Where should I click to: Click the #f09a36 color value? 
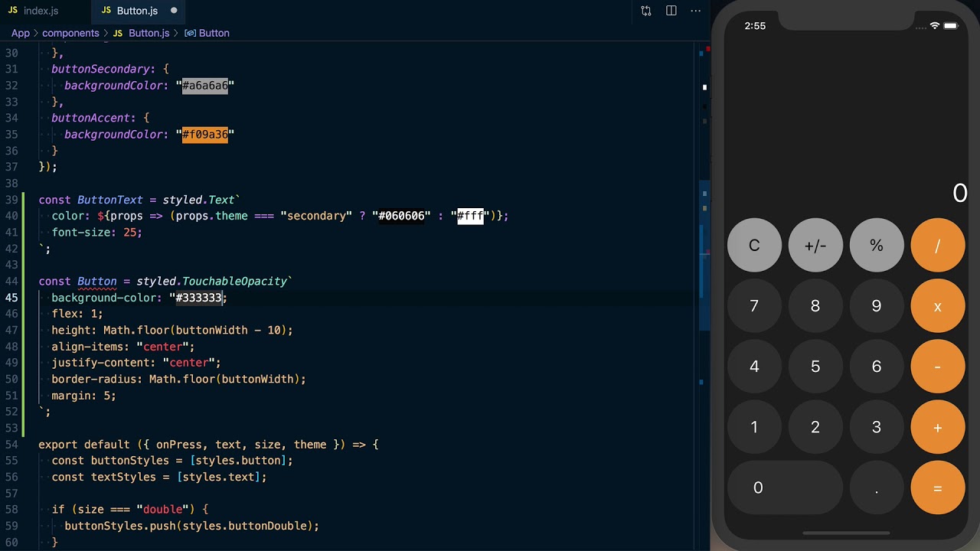(x=205, y=135)
